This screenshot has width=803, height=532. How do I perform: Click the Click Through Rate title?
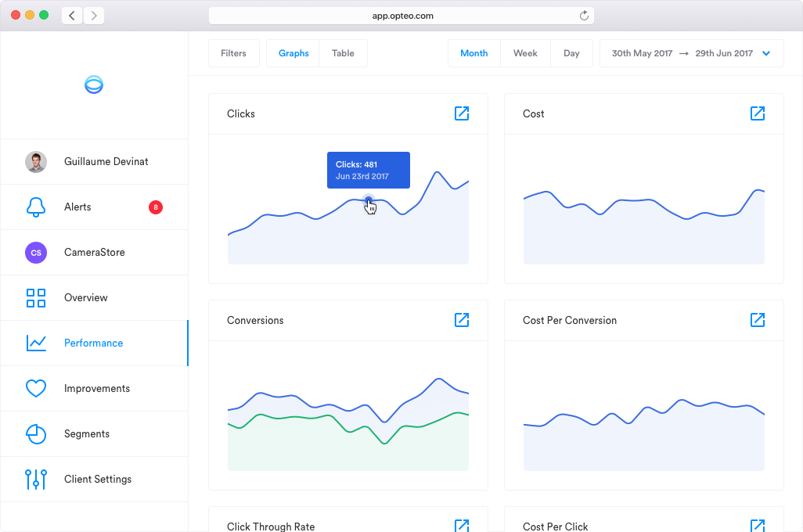click(271, 527)
